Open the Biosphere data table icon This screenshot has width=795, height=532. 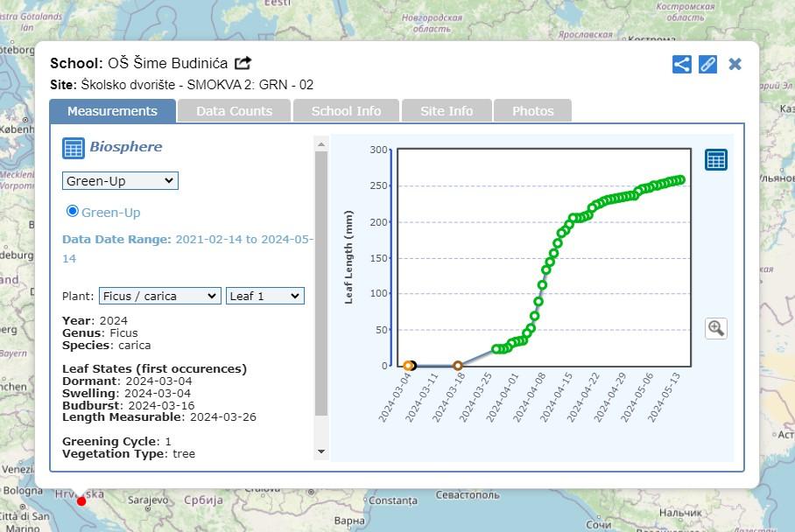coord(74,148)
